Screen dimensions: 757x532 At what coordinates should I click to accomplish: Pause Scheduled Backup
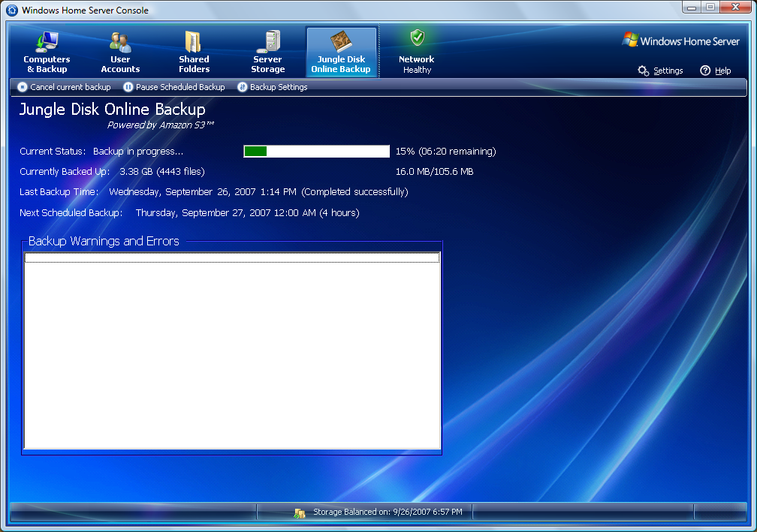(174, 87)
